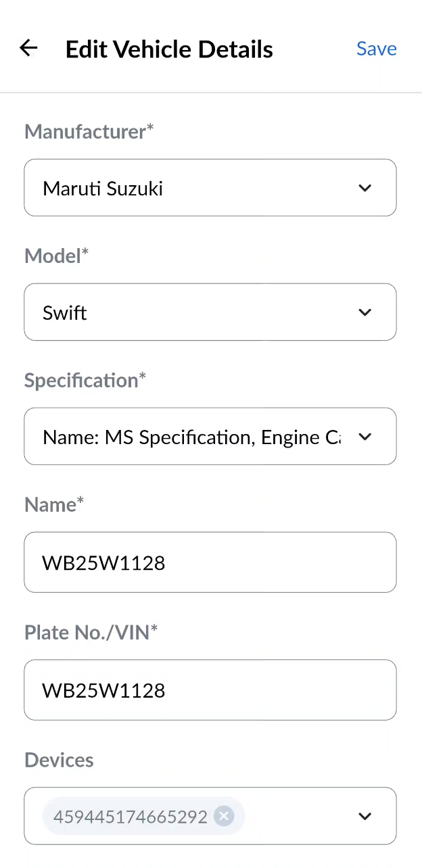
Task: Click the Manufacturer field chevron arrow
Action: pos(365,188)
